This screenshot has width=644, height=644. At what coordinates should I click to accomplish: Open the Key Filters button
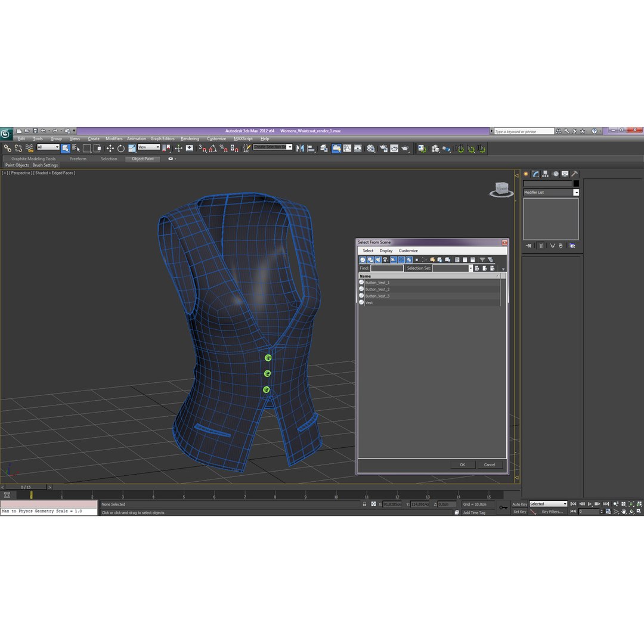pyautogui.click(x=552, y=512)
